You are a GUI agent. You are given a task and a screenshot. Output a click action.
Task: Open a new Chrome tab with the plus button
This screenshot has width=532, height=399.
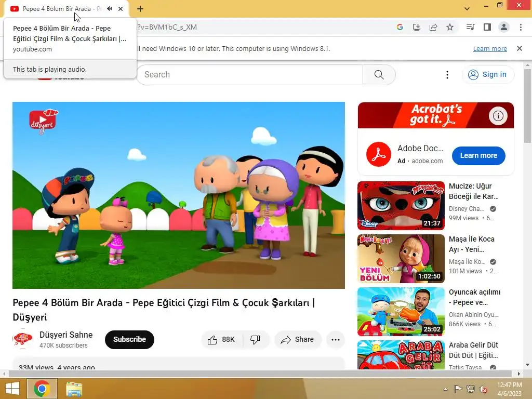pos(140,9)
